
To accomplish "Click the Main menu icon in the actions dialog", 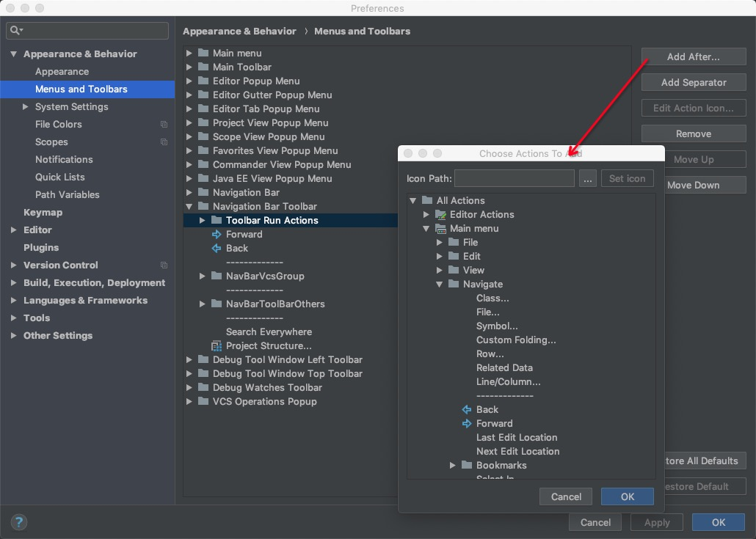I will pos(441,228).
